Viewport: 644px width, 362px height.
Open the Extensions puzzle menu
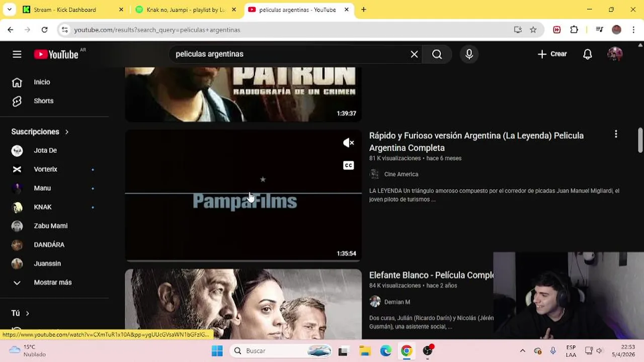click(574, 30)
